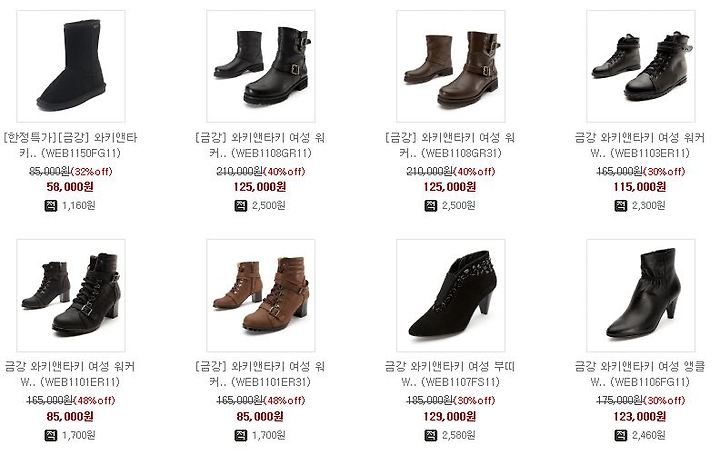Viewport: 720px width, 455px height.
Task: Click the WEB1101ER31 product title link
Action: [x=260, y=374]
